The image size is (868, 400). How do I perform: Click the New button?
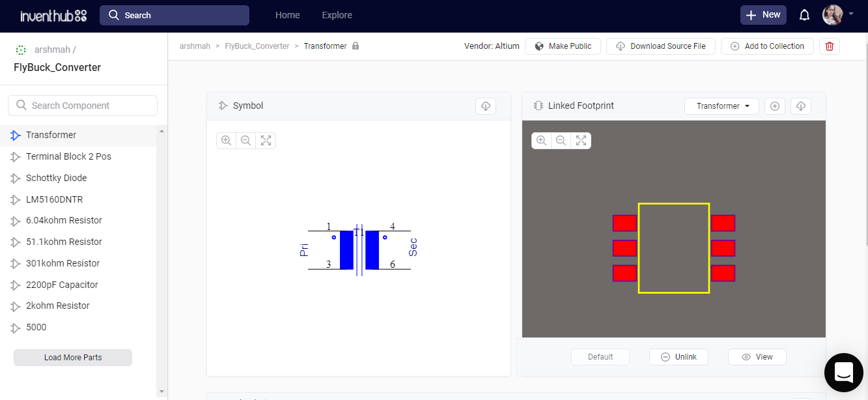coord(763,15)
